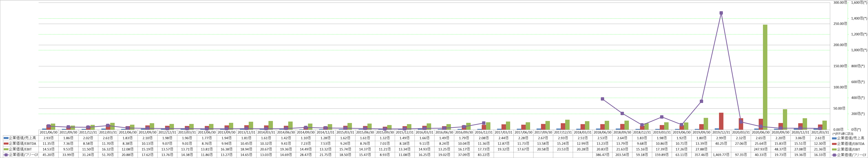
Task: Click the 28.47倍 table cell
Action: [x=306, y=155]
